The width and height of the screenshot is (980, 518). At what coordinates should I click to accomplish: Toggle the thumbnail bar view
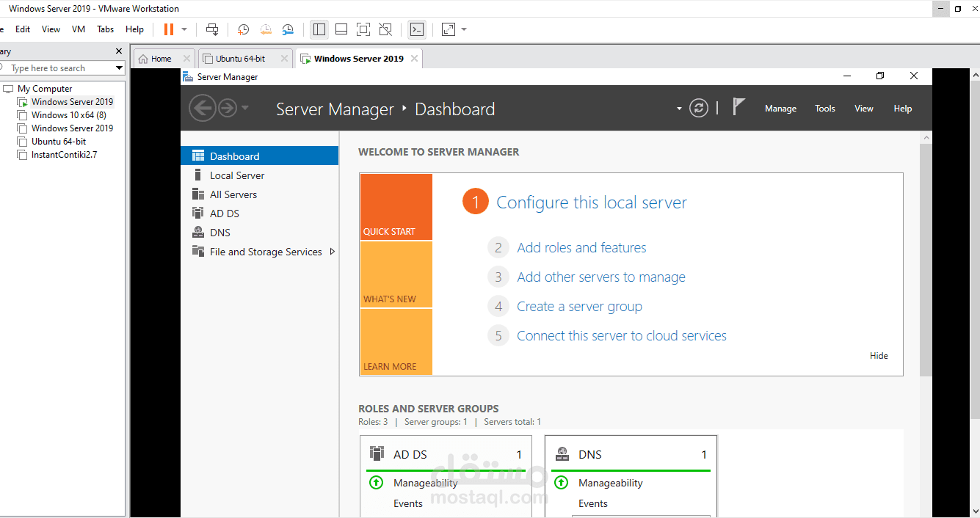[341, 29]
